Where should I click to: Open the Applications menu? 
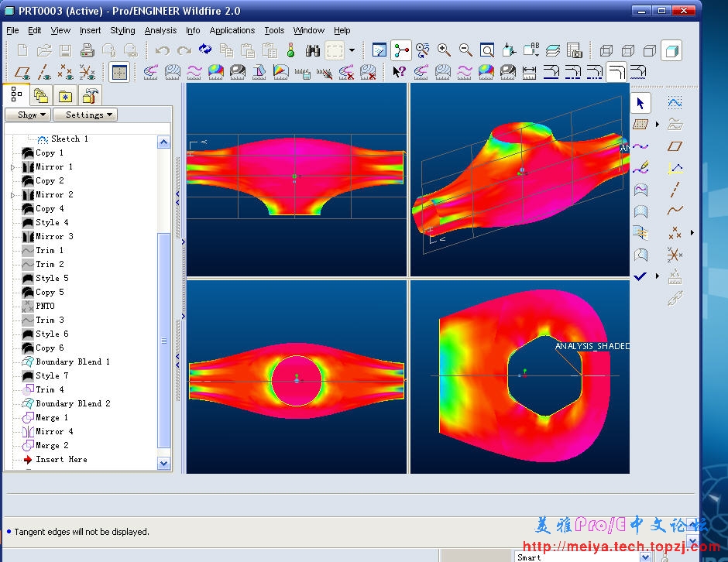[232, 30]
